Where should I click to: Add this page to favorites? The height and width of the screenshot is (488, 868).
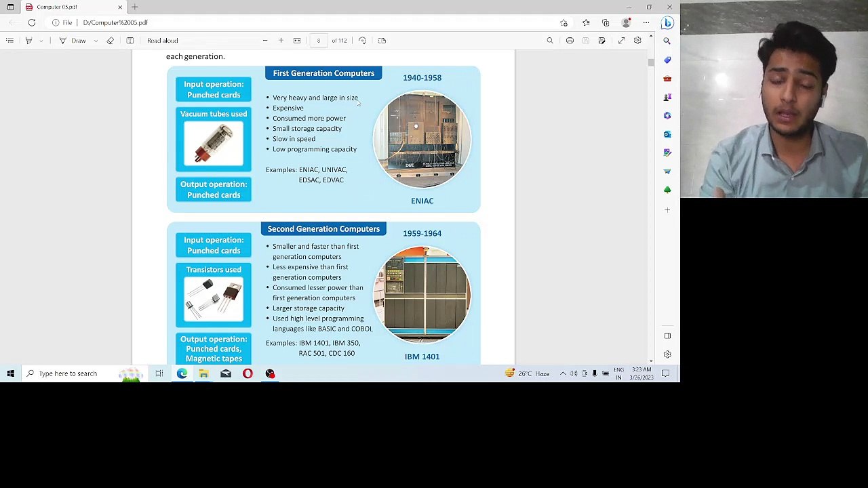564,23
